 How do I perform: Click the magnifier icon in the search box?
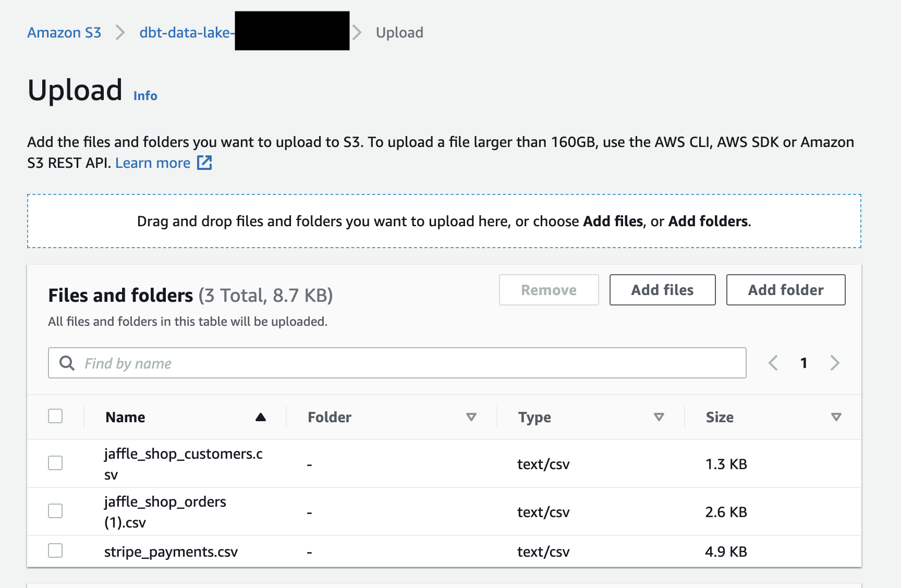(x=66, y=363)
